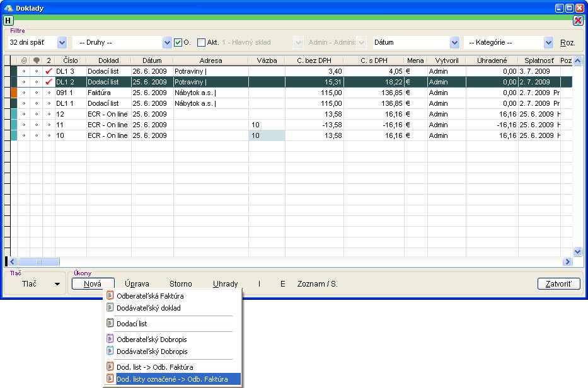Choose 'Dodávateľský doklad' from the Nová menu
Viewport: 588px width, 388px height.
pyautogui.click(x=149, y=308)
